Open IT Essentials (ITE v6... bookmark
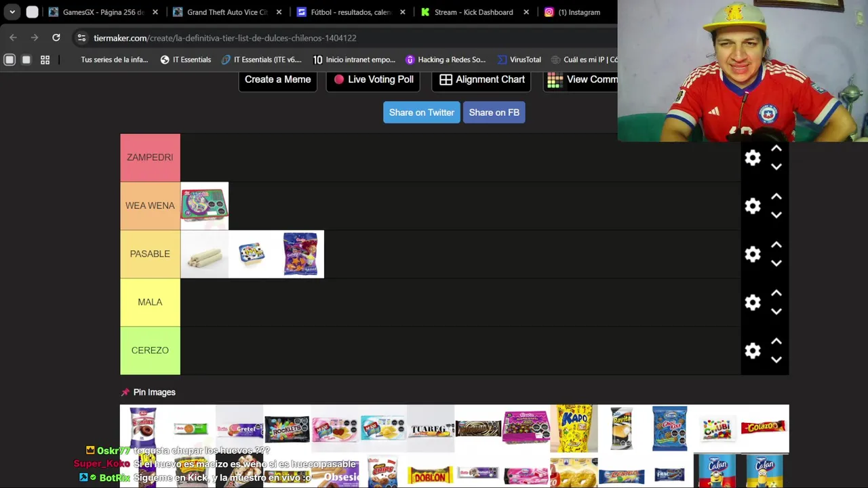868x488 pixels. (x=262, y=60)
